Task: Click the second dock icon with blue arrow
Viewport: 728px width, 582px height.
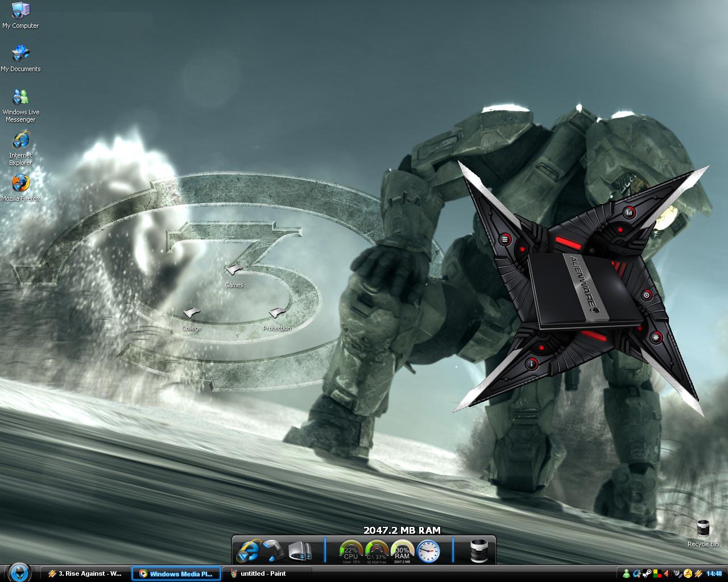Action: [274, 551]
